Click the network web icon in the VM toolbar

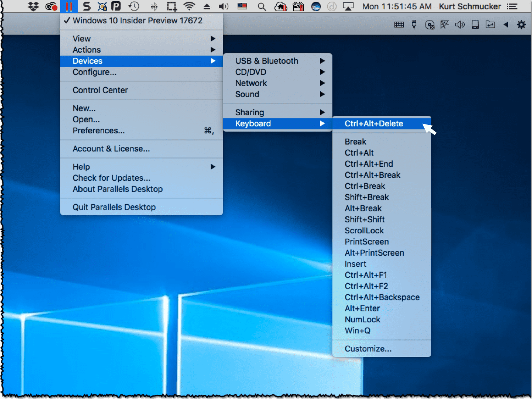pos(444,24)
